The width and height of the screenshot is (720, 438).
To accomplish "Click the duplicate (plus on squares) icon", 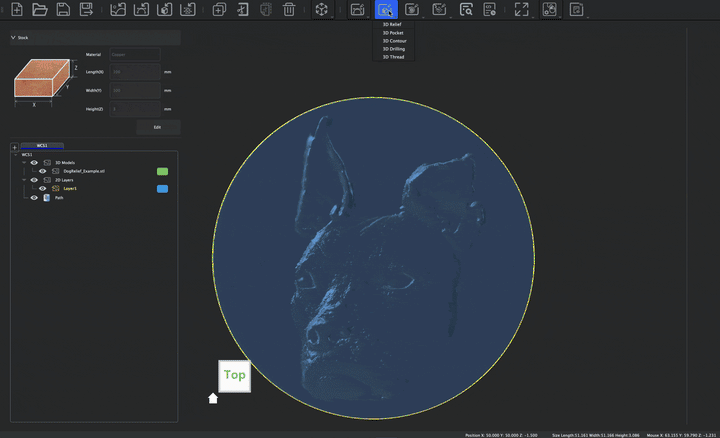I will point(219,9).
